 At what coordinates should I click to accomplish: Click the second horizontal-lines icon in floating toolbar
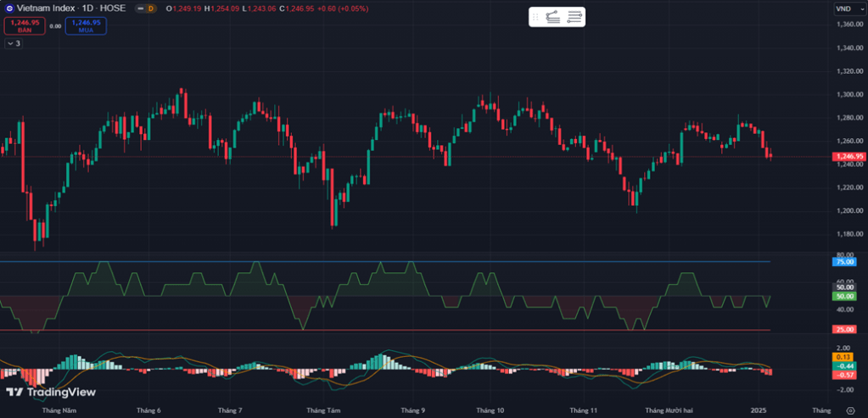(574, 17)
